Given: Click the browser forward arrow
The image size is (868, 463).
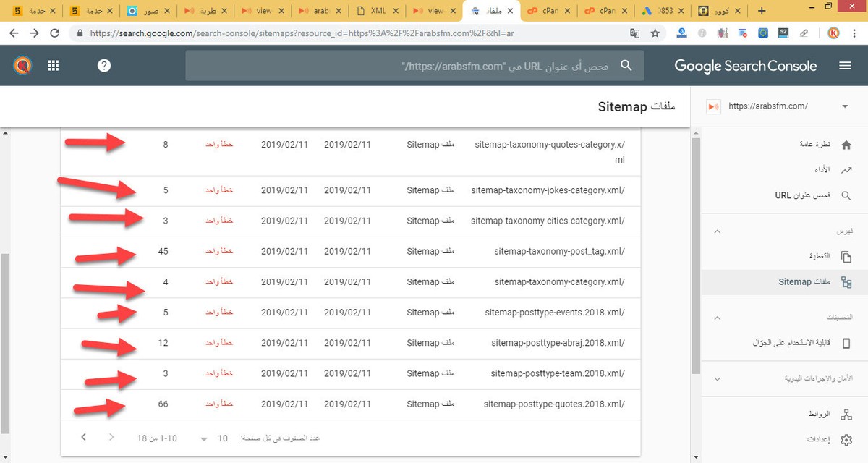Looking at the screenshot, I should point(34,33).
